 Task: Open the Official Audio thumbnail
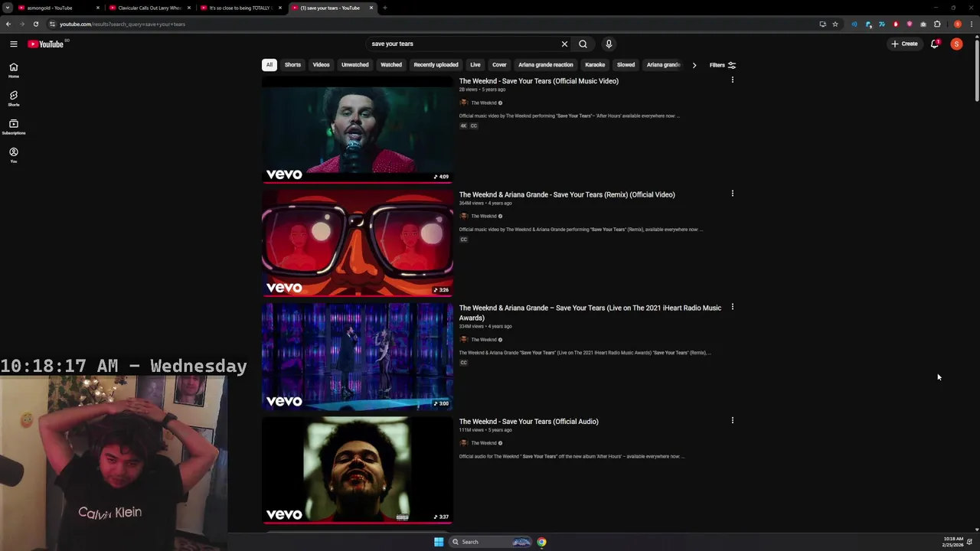point(358,469)
